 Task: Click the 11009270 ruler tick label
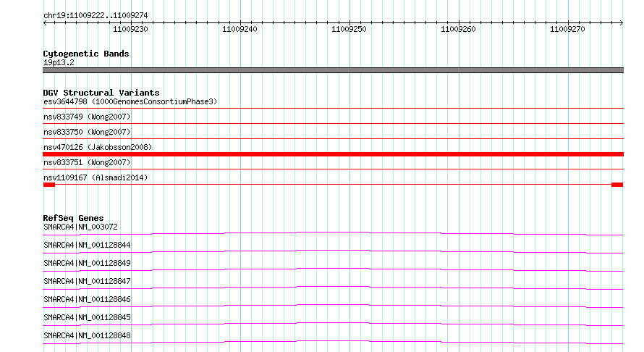[567, 29]
